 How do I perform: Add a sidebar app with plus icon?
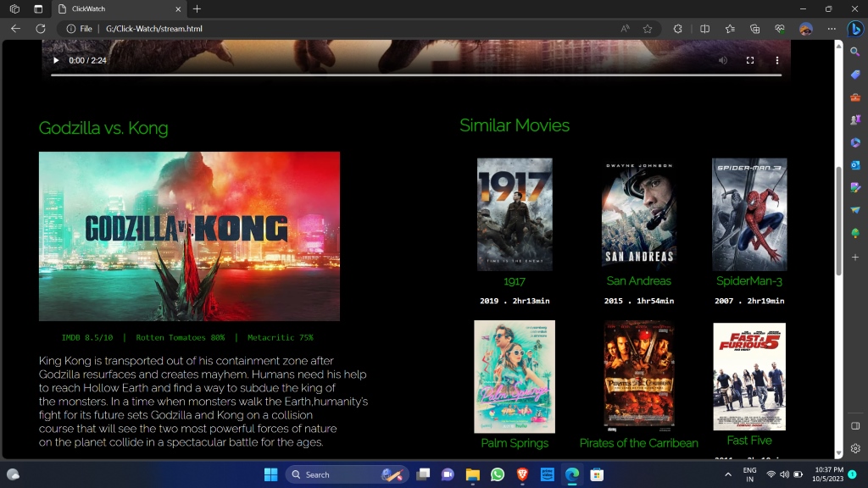tap(855, 258)
